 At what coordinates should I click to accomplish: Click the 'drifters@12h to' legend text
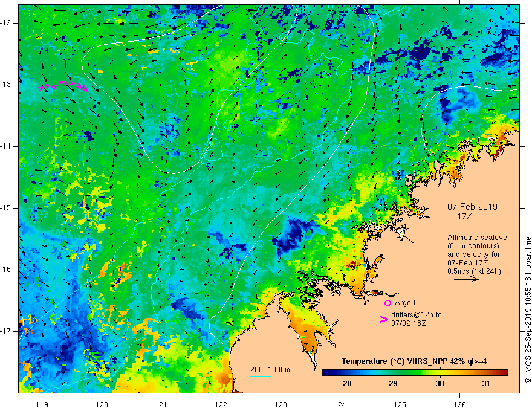point(417,315)
